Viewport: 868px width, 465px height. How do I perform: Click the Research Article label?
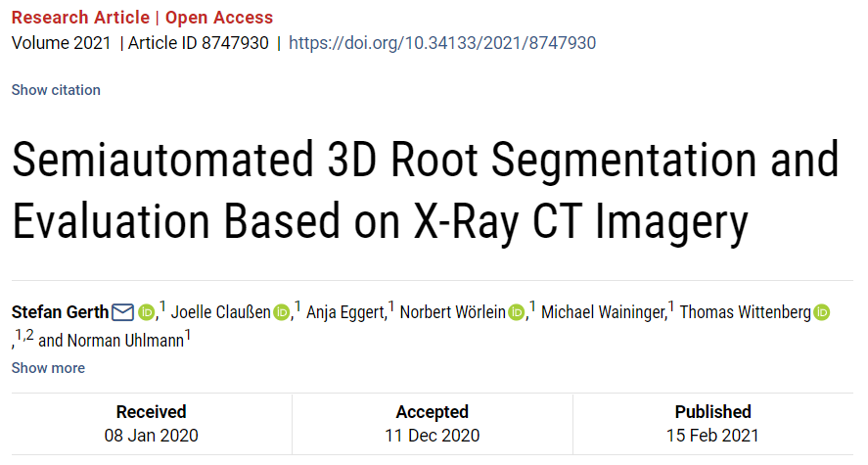tap(81, 18)
